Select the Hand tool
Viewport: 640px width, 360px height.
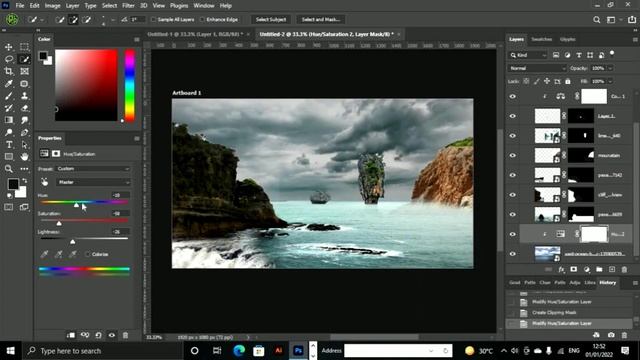click(24, 157)
